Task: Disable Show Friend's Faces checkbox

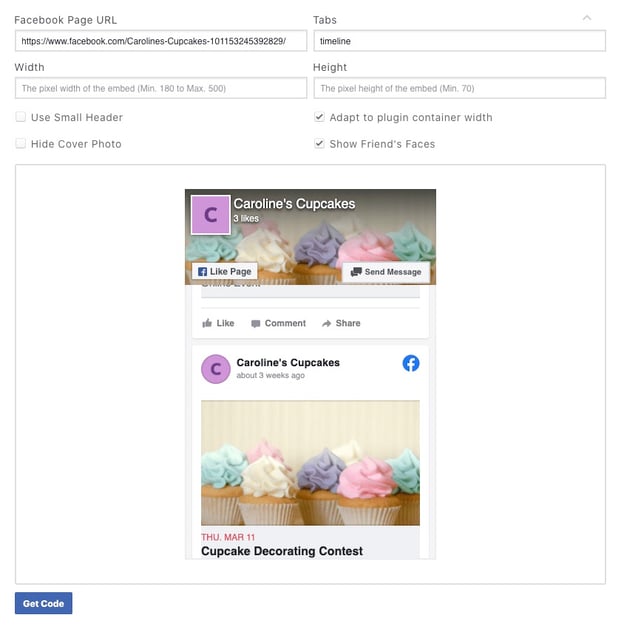Action: 319,143
